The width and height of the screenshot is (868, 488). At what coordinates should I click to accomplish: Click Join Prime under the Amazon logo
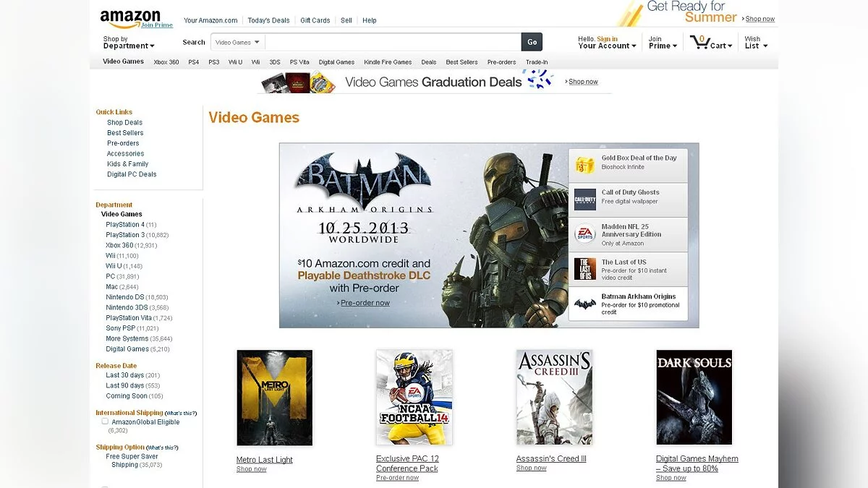[157, 25]
